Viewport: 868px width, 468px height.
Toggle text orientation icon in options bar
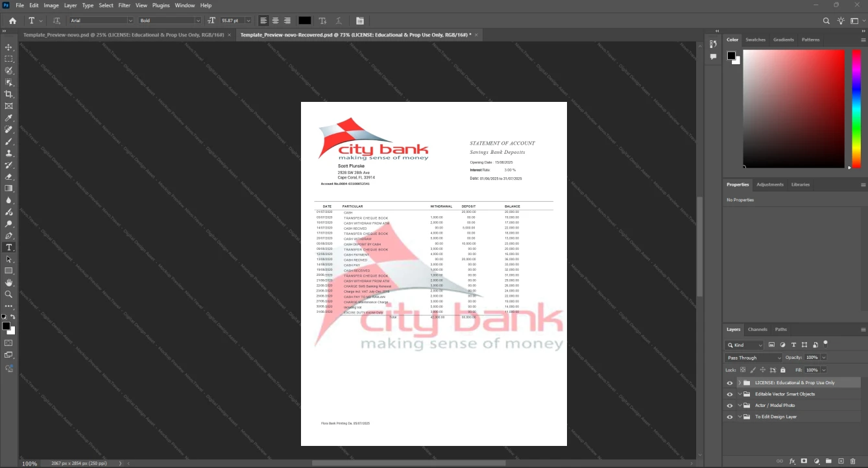(x=56, y=21)
